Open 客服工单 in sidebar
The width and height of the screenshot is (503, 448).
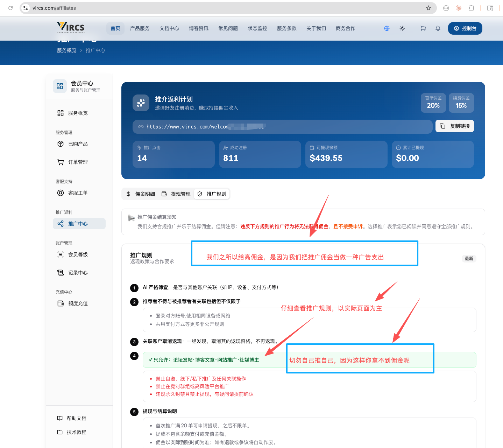(x=79, y=193)
